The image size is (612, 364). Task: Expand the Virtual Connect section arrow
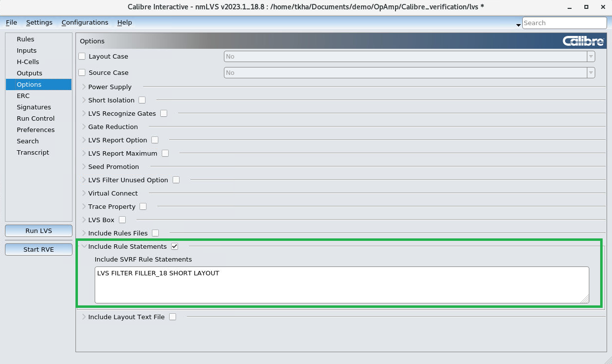(x=84, y=193)
